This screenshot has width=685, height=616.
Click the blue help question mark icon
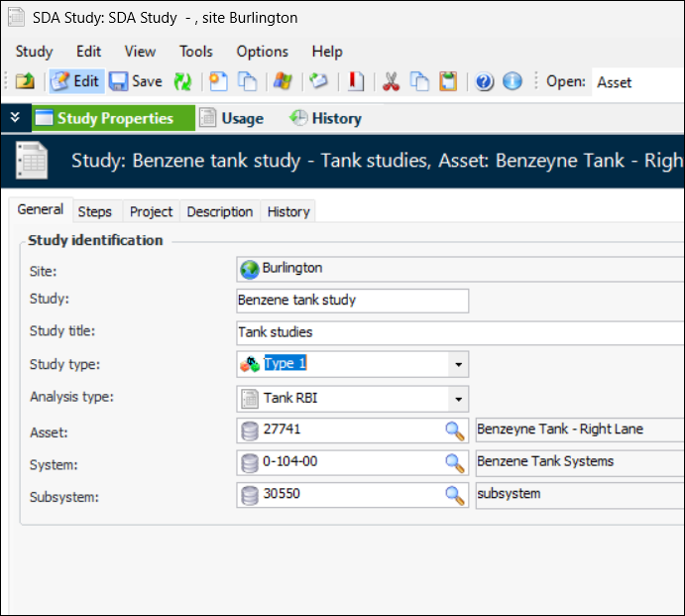(485, 81)
